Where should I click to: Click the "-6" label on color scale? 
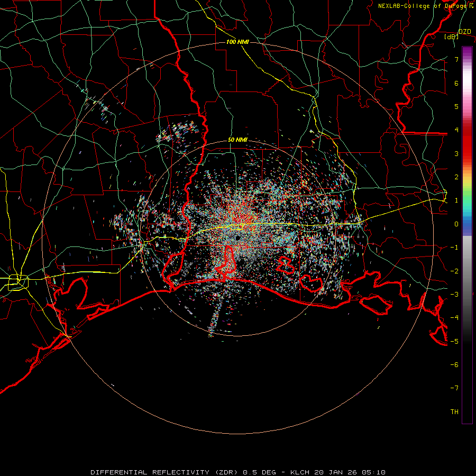(454, 364)
